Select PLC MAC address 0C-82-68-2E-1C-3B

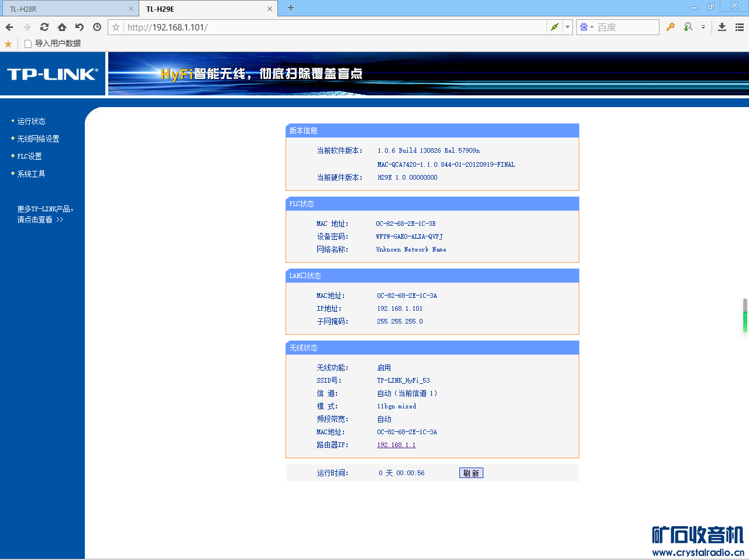coord(406,224)
